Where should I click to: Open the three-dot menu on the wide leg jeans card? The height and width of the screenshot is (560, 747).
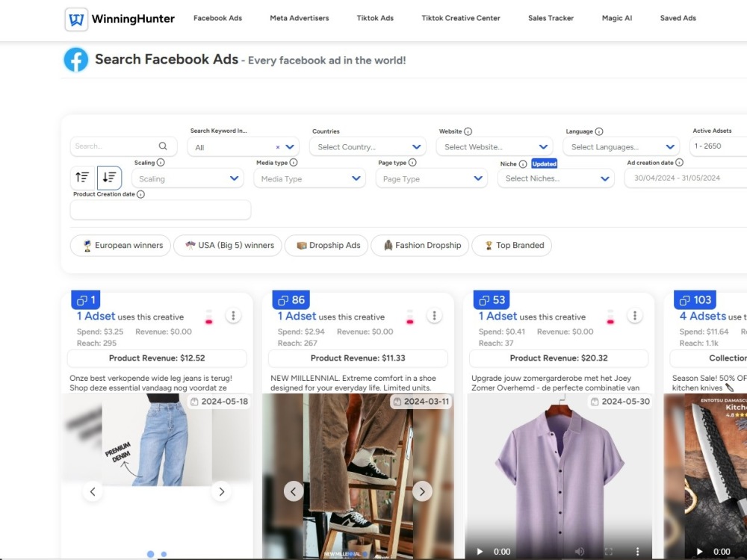pyautogui.click(x=233, y=316)
